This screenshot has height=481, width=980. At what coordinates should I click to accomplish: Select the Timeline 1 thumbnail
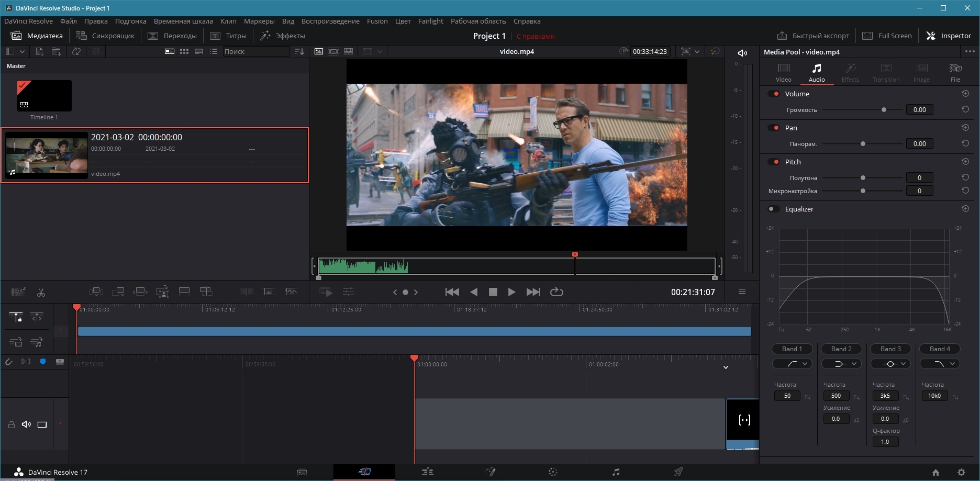(x=44, y=96)
